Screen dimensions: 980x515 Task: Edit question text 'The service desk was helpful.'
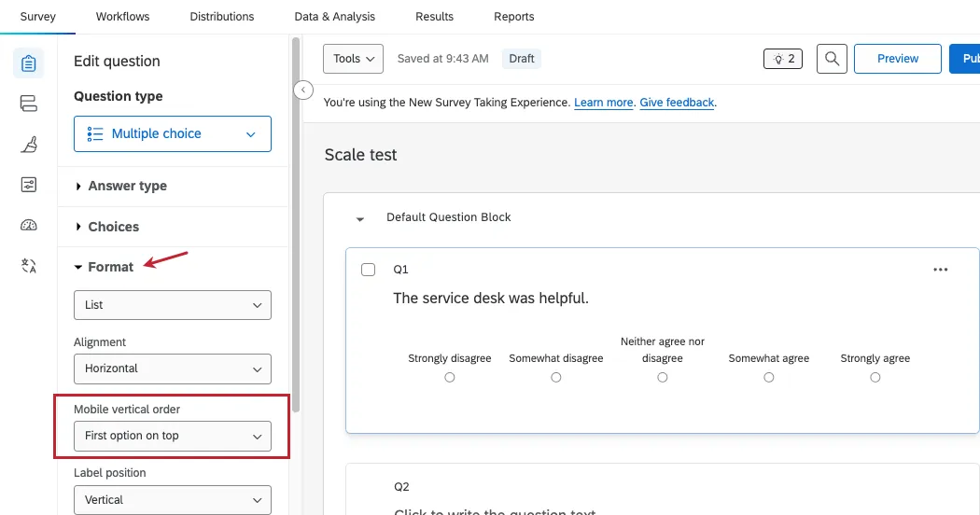pyautogui.click(x=491, y=299)
